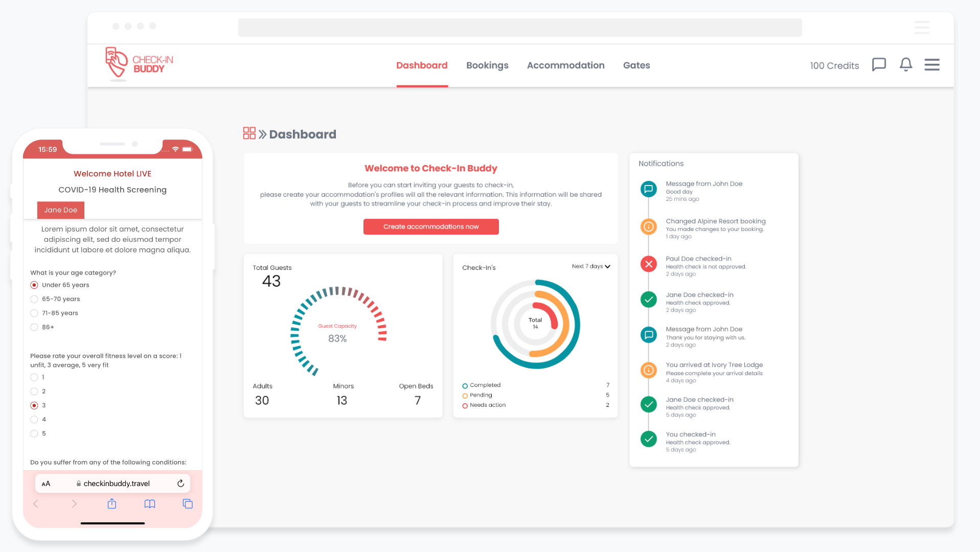Select fitness level 3
Viewport: 980px width, 552px height.
tap(34, 405)
